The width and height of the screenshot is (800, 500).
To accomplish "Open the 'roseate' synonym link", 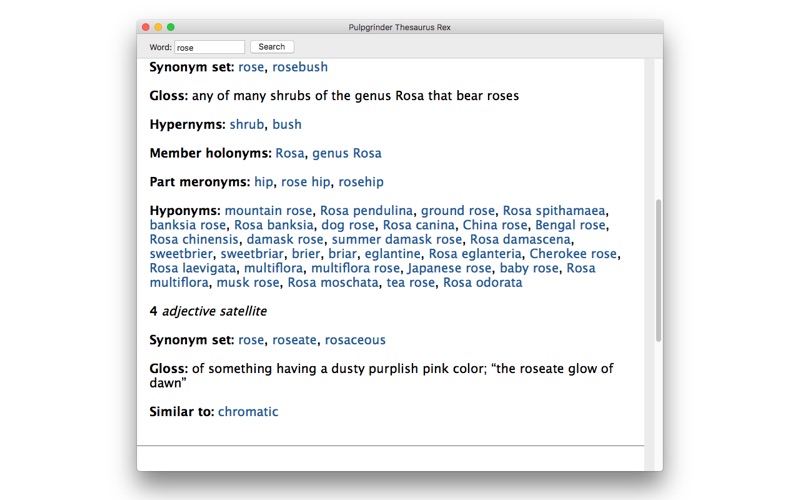I will pyautogui.click(x=294, y=340).
